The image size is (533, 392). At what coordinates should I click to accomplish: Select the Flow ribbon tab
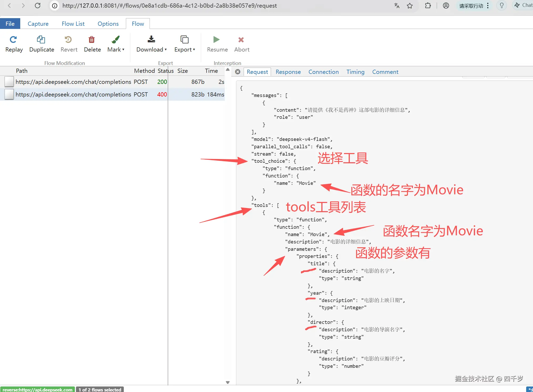(138, 24)
